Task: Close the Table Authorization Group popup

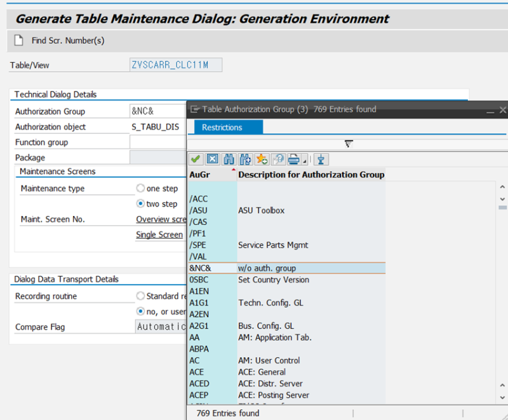Action: [503, 110]
